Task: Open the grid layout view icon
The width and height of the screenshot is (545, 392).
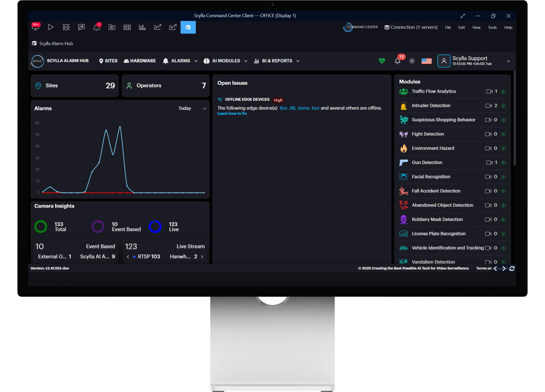Action: (66, 27)
